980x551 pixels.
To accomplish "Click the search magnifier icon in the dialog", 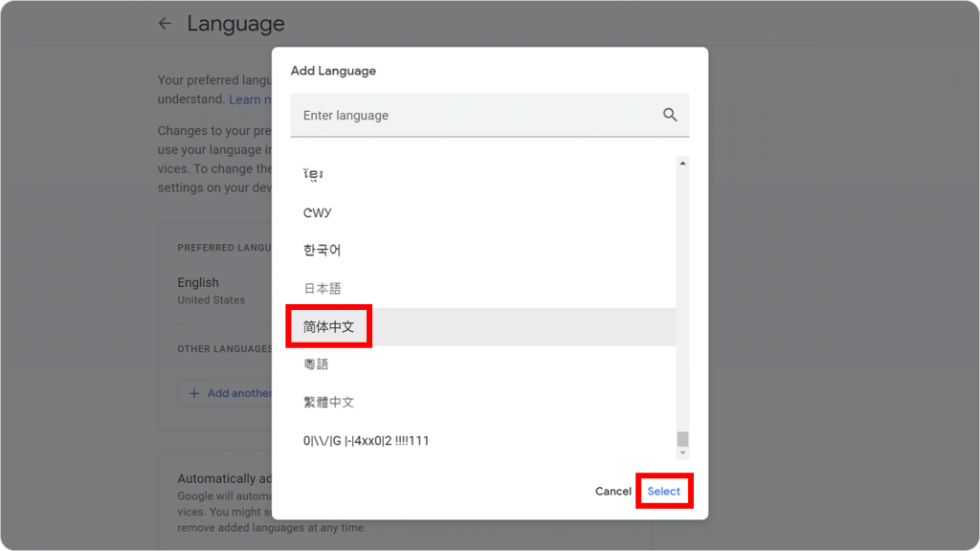I will click(670, 114).
